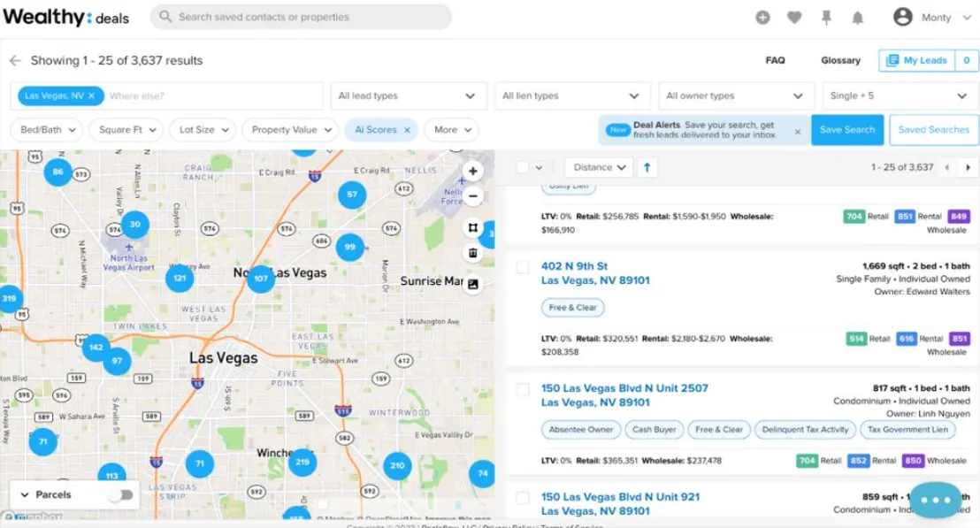The image size is (980, 528).
Task: Click the 852 Rental score badge
Action: tap(858, 461)
